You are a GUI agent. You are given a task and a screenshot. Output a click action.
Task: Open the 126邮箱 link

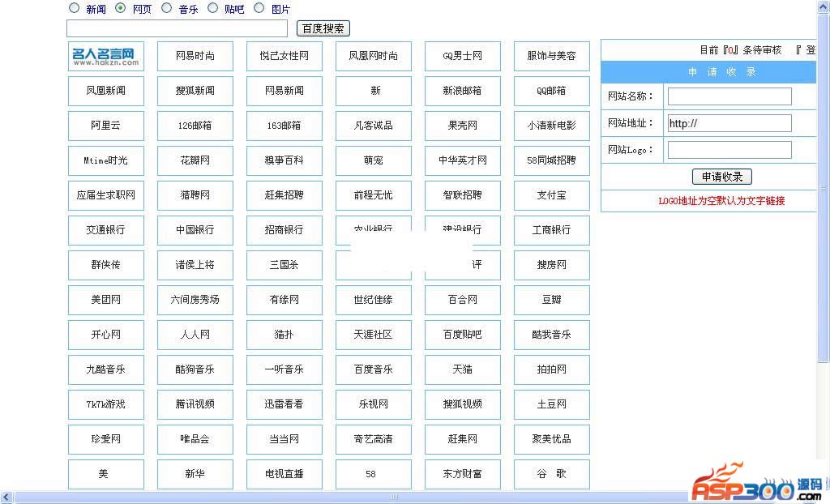tap(195, 126)
